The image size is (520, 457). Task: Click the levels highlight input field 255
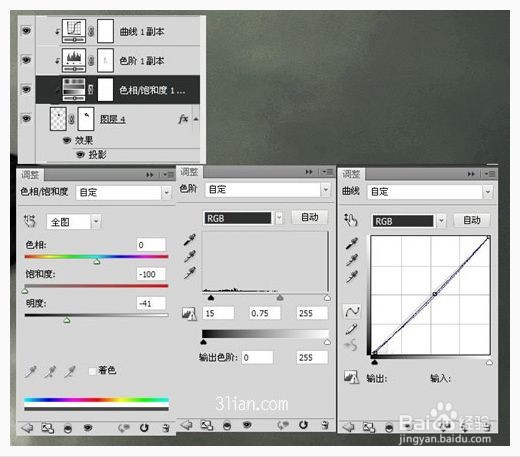312,313
